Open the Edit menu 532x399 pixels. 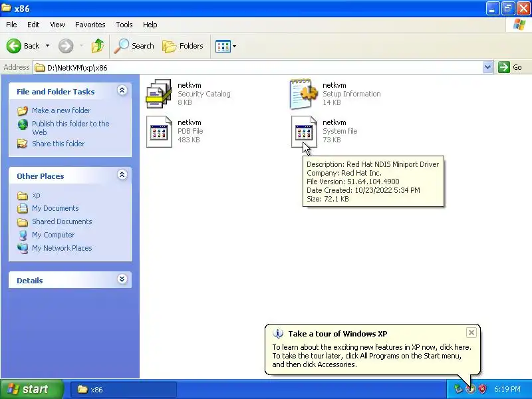click(33, 25)
